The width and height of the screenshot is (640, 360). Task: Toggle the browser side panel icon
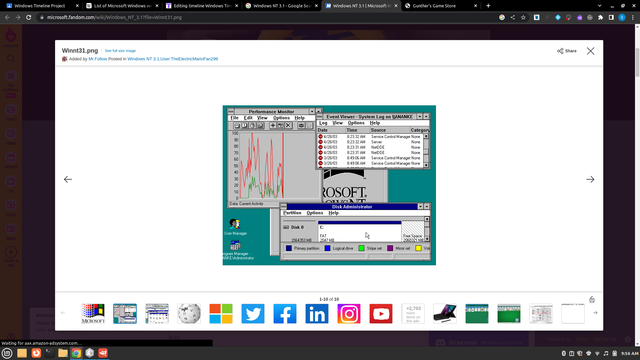coord(611,17)
